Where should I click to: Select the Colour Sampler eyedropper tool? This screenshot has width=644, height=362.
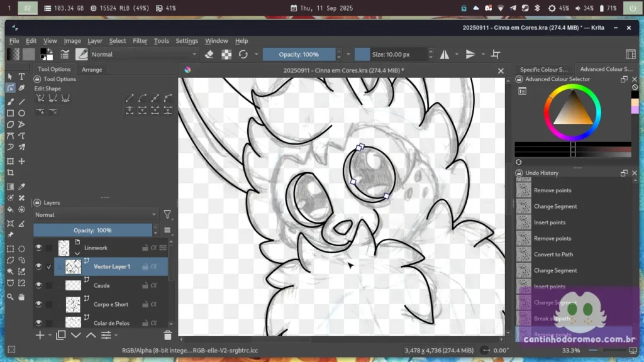[22, 187]
